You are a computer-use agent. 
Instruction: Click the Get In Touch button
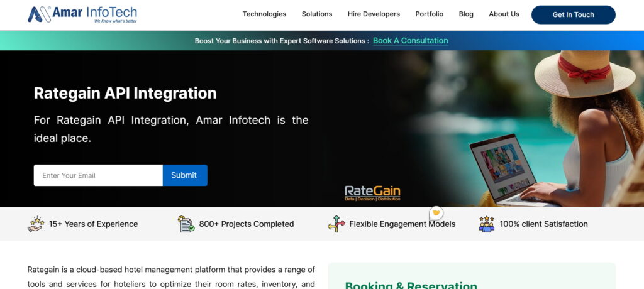pyautogui.click(x=574, y=15)
